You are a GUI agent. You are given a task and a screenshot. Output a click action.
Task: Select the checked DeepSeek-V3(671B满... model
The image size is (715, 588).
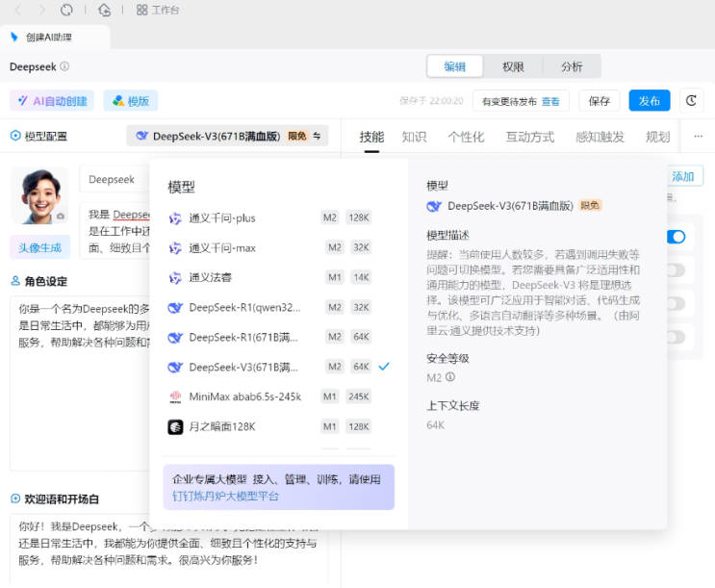click(x=278, y=367)
